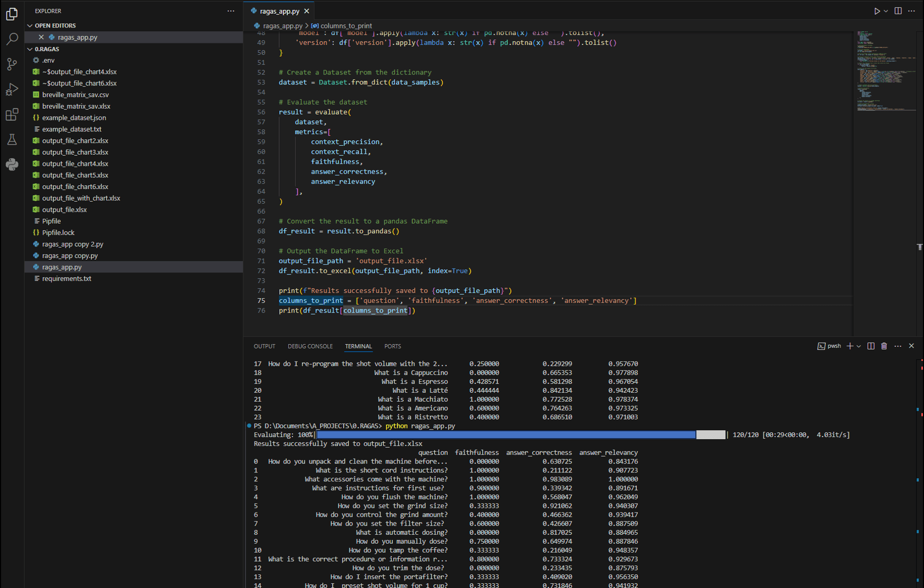Image resolution: width=924 pixels, height=588 pixels.
Task: Select ragas_app.py in 0.RAGAS folder tree
Action: (134, 267)
